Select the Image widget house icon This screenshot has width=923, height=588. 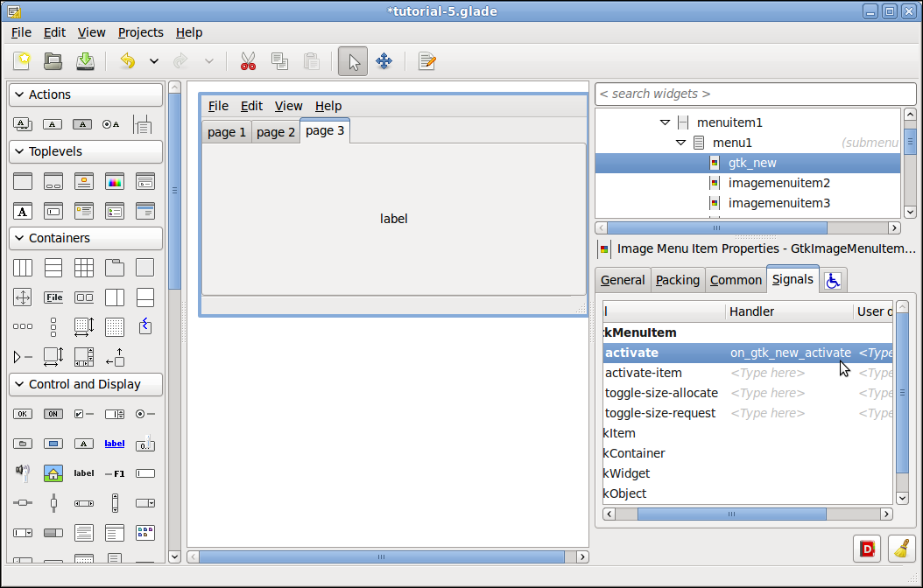click(x=53, y=472)
